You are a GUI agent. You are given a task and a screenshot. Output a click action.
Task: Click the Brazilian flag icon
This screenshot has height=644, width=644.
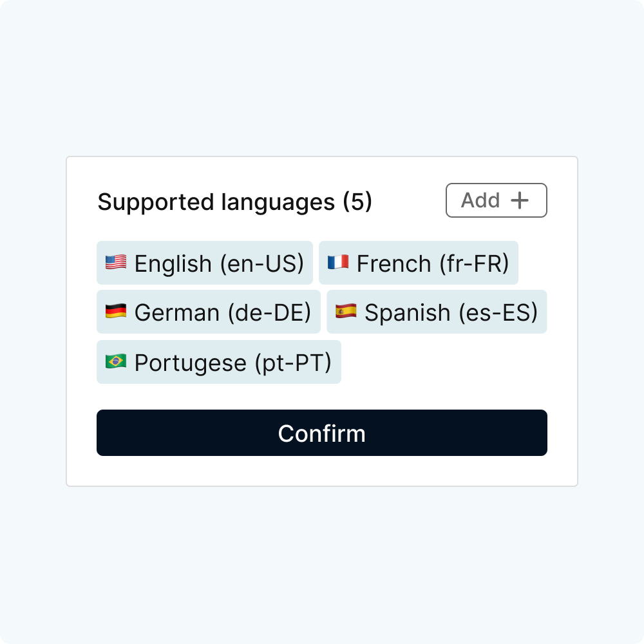(116, 362)
